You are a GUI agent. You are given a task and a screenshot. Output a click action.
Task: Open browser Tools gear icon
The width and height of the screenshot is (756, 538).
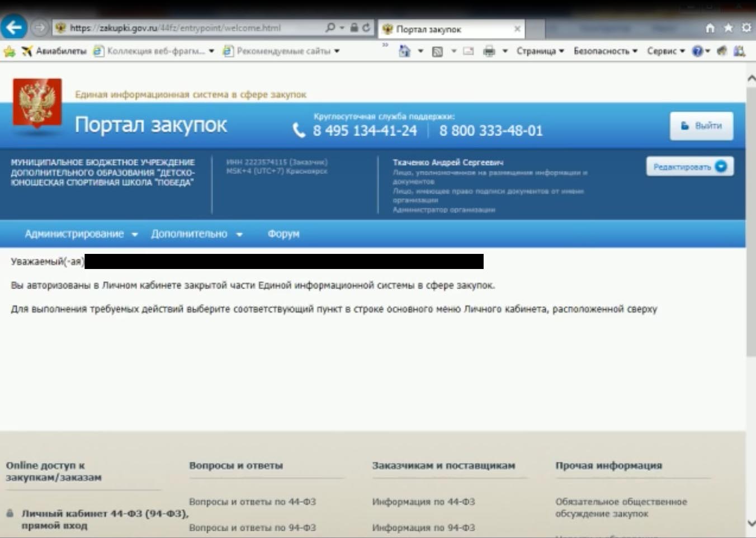[x=746, y=28]
